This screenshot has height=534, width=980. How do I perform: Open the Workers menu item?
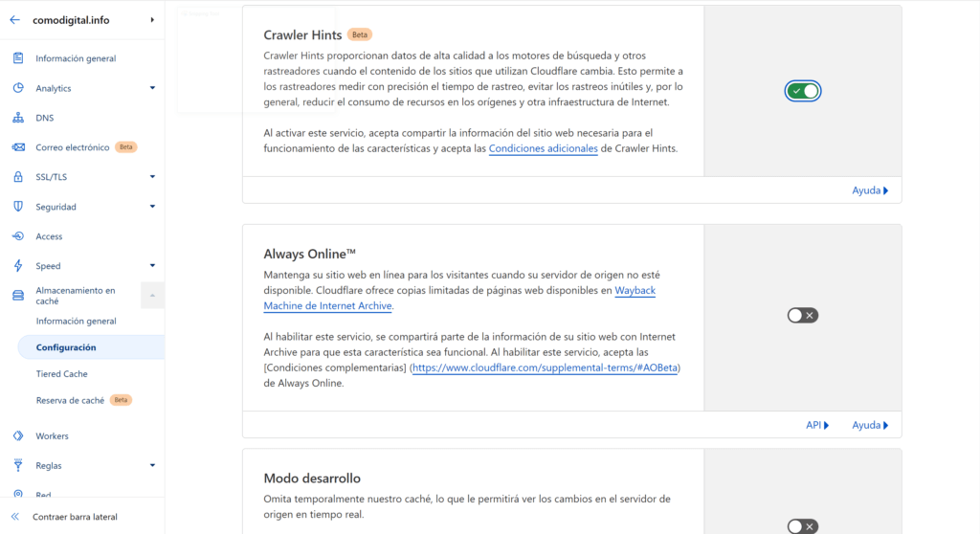click(52, 435)
